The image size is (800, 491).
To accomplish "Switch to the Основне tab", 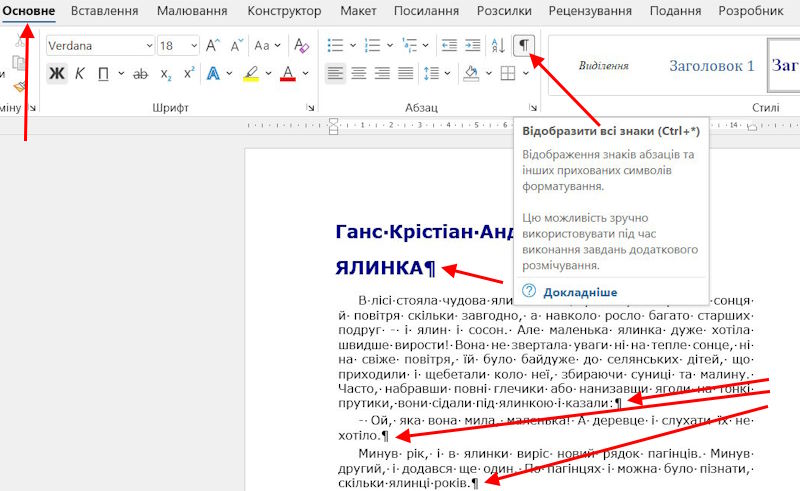I will click(29, 11).
